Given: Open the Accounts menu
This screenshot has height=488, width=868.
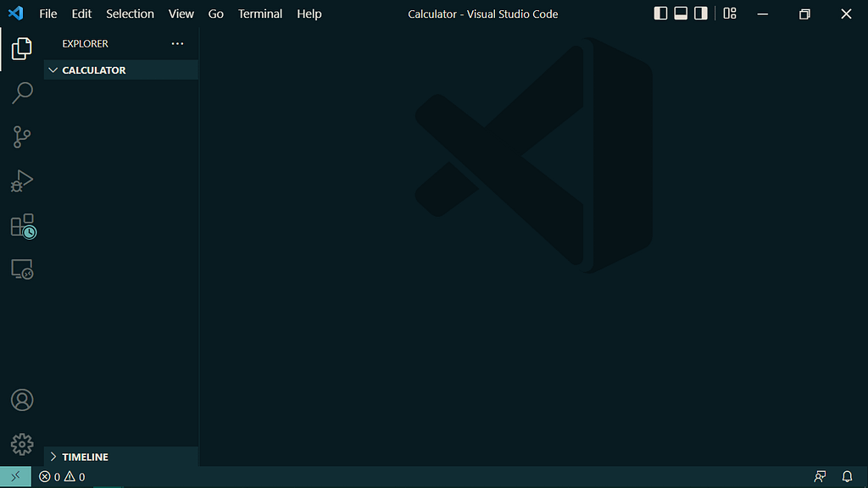Looking at the screenshot, I should [x=22, y=400].
